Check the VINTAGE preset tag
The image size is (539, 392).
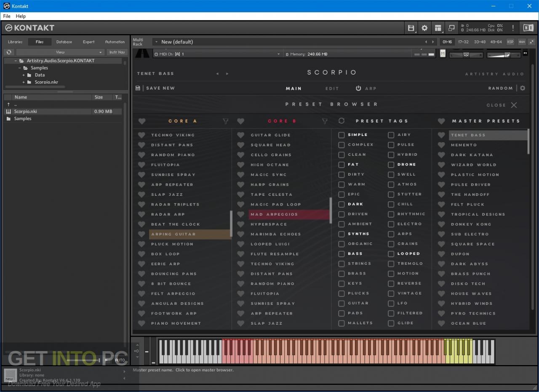coord(391,293)
